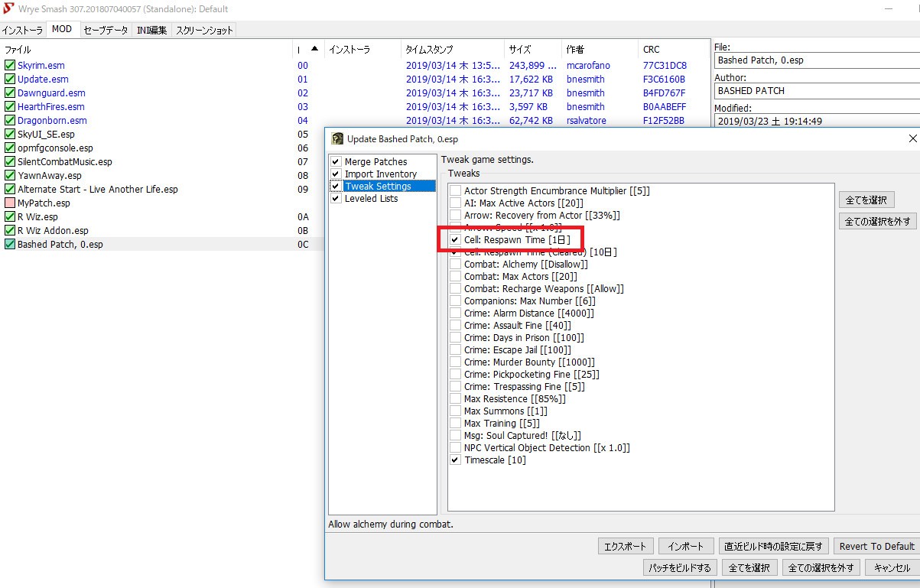Select Tweak Settings in patcher list
Viewport: 920px width, 588px height.
(377, 187)
